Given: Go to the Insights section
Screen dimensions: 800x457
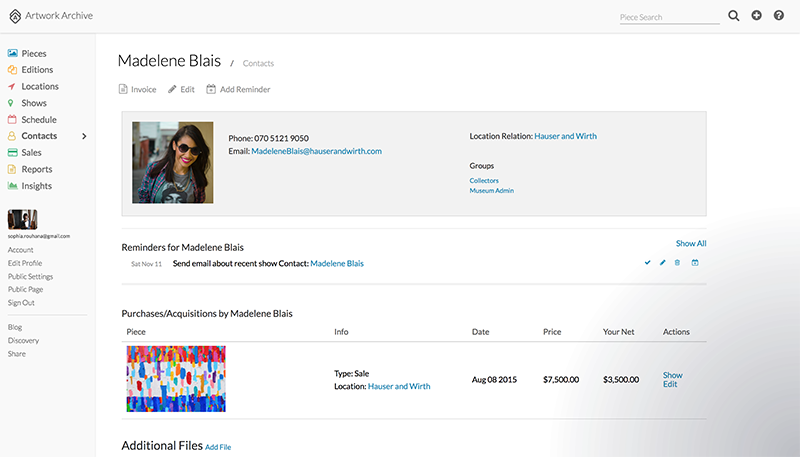Looking at the screenshot, I should [x=37, y=186].
